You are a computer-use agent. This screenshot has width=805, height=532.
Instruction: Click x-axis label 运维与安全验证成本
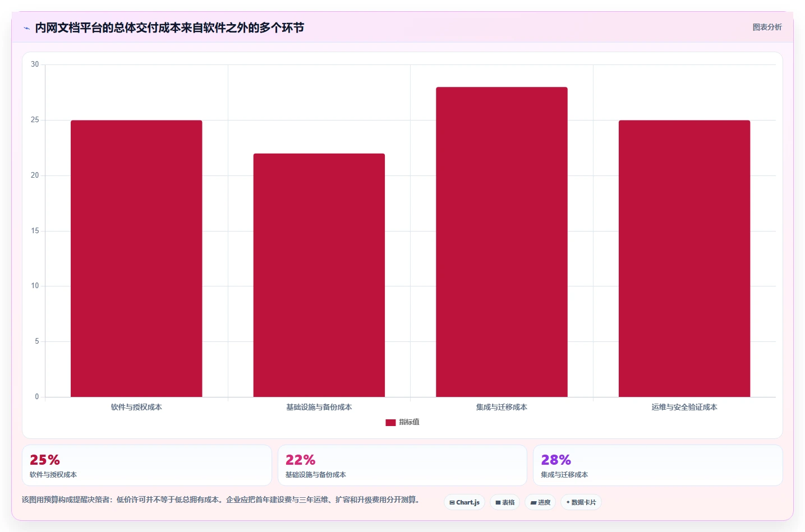click(x=684, y=407)
